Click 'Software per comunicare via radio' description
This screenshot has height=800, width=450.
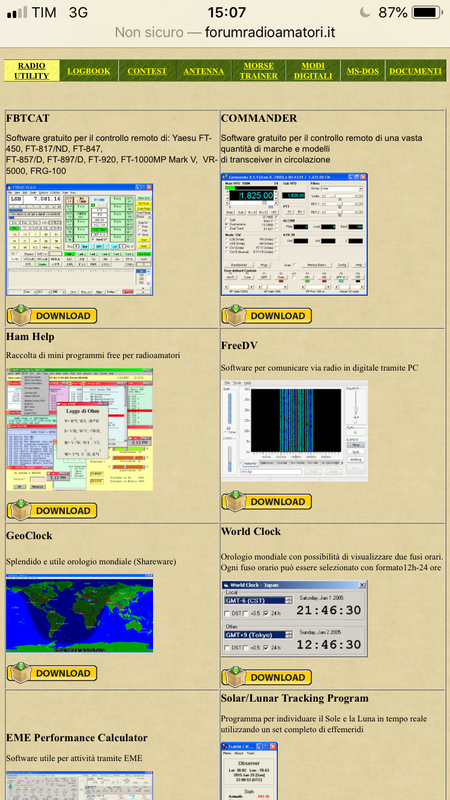(x=320, y=367)
